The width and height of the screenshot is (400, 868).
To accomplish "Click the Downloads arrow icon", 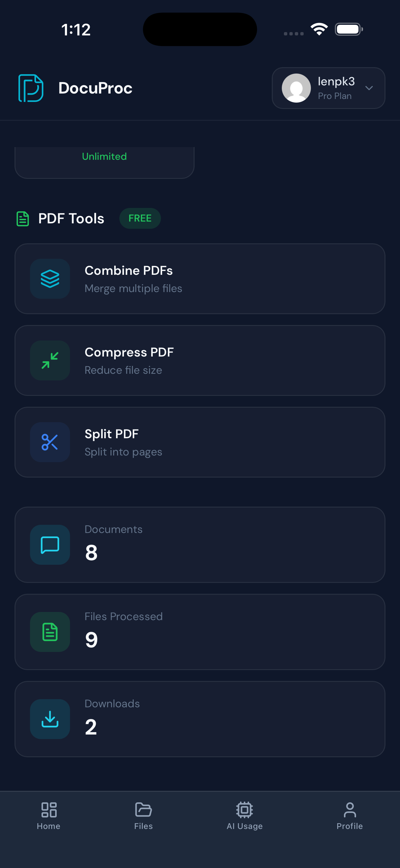I will click(x=50, y=719).
